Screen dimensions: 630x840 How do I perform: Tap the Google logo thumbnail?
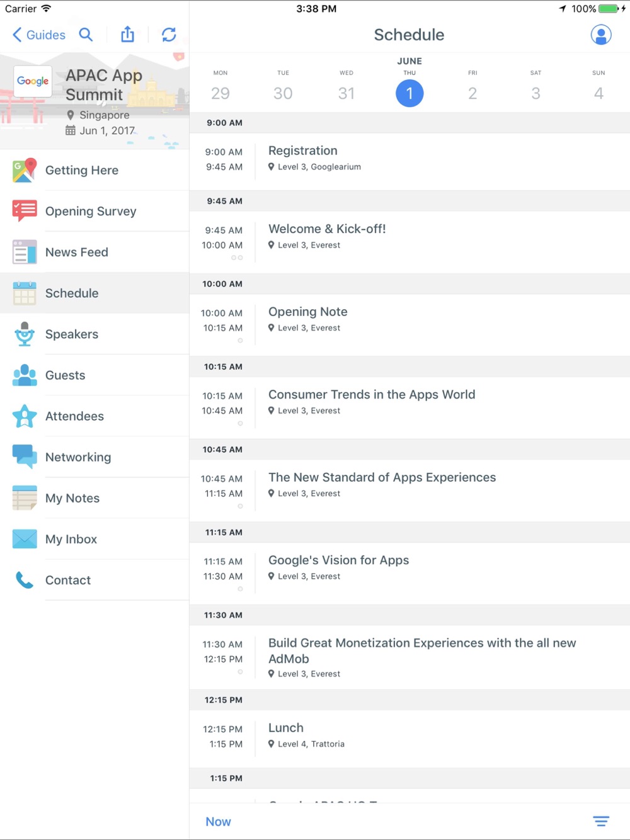[x=33, y=81]
